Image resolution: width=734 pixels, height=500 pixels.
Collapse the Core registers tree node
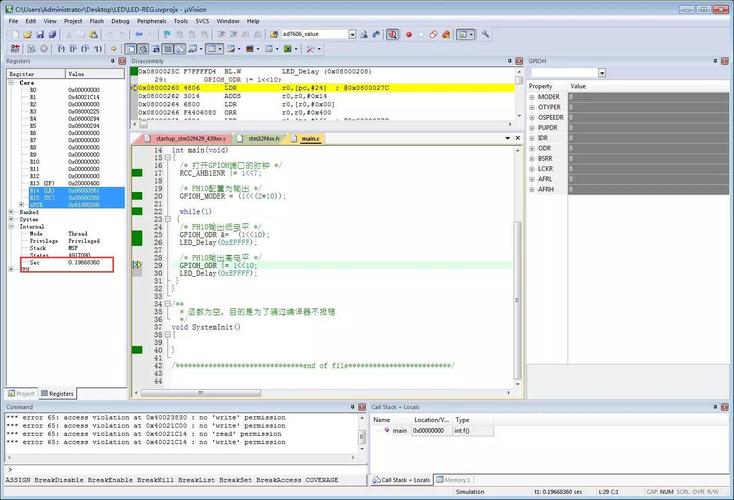11,82
